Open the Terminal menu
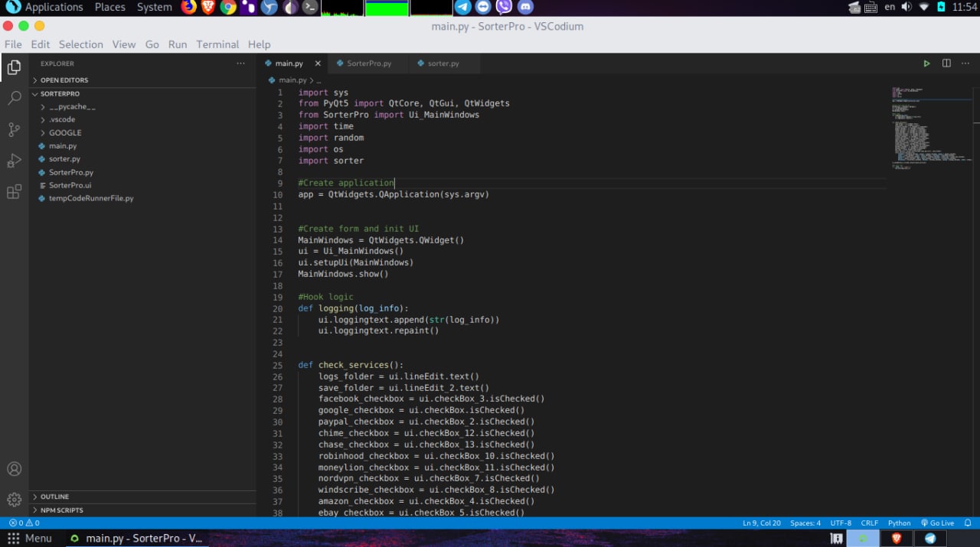Image resolution: width=980 pixels, height=547 pixels. [217, 44]
